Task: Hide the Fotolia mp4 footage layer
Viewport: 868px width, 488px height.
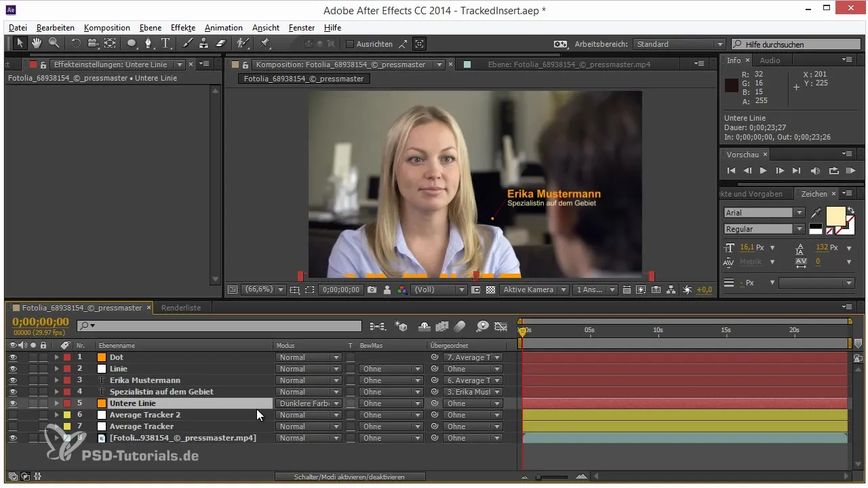Action: [13, 438]
